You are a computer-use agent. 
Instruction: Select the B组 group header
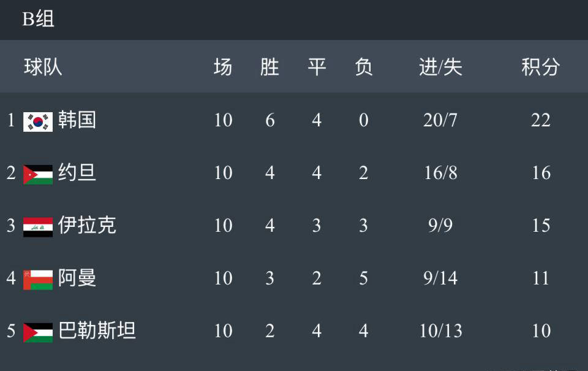(x=39, y=19)
